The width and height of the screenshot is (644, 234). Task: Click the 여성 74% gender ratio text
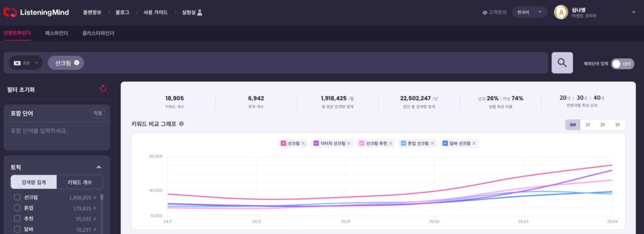(513, 99)
